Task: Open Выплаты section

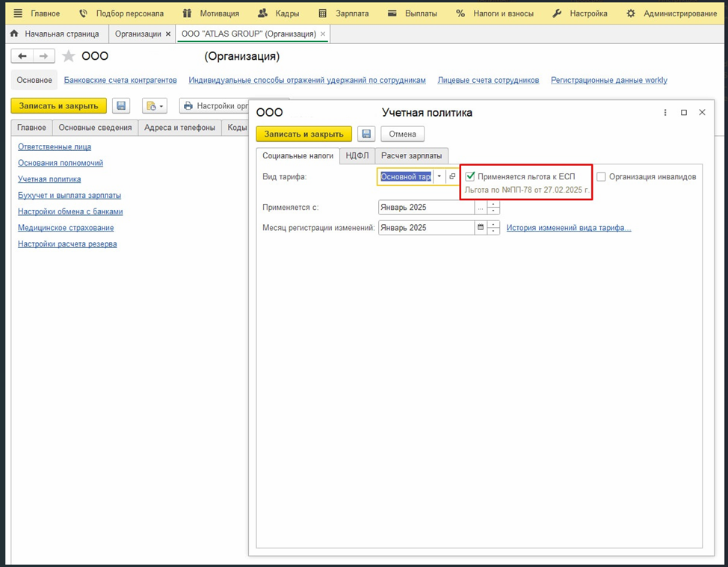Action: point(413,13)
